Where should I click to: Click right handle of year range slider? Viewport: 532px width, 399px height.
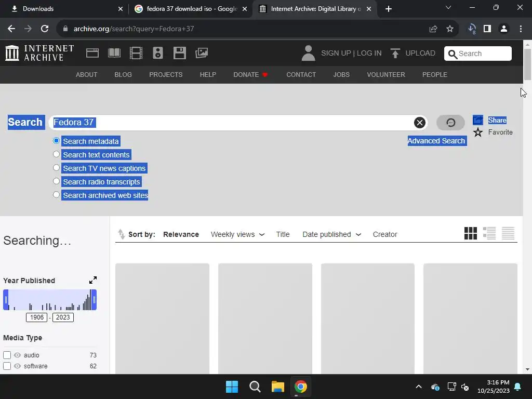tap(94, 300)
